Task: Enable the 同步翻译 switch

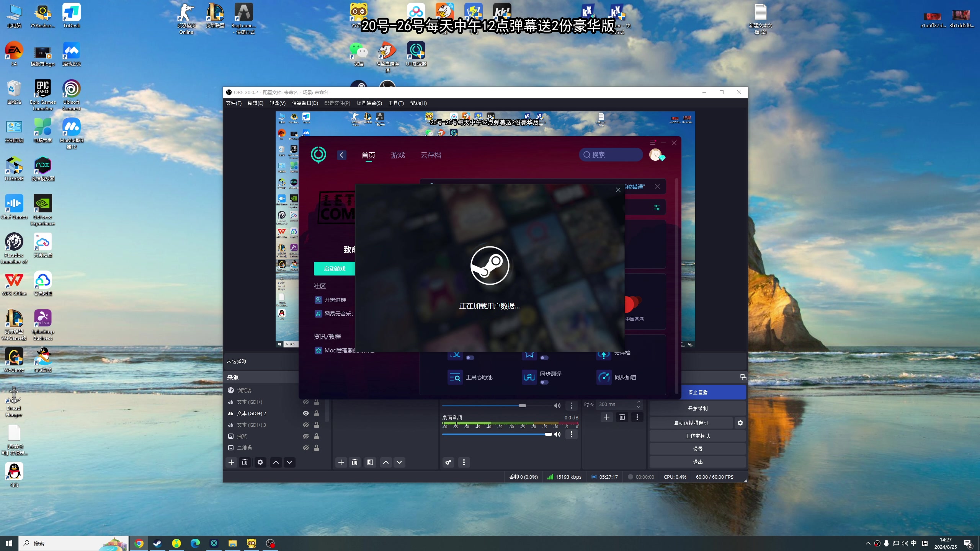Action: tap(544, 382)
